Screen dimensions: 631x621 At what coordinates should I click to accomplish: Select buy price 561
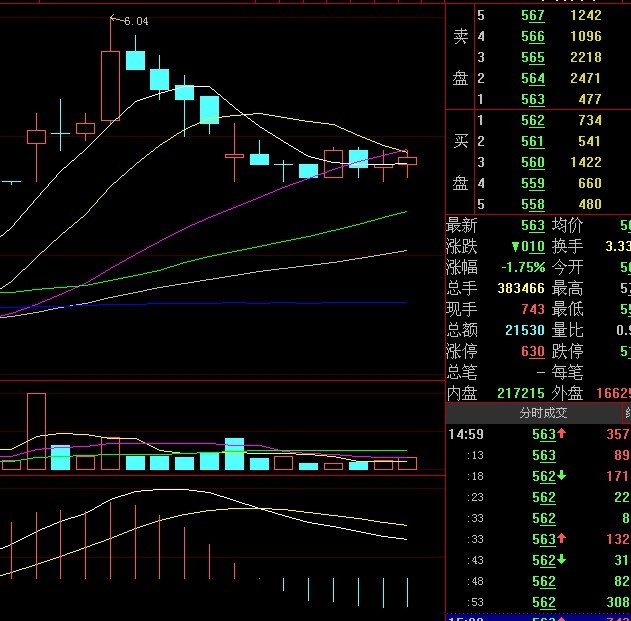(533, 141)
